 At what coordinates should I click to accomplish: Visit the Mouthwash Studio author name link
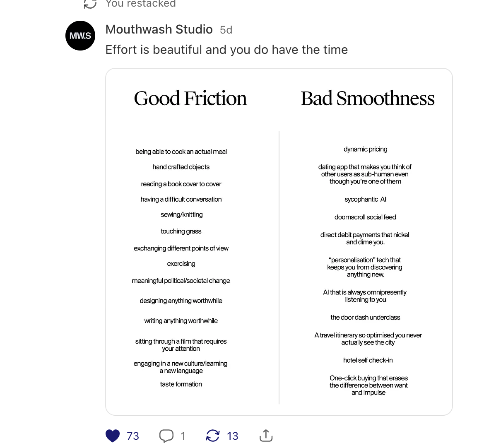tap(159, 29)
